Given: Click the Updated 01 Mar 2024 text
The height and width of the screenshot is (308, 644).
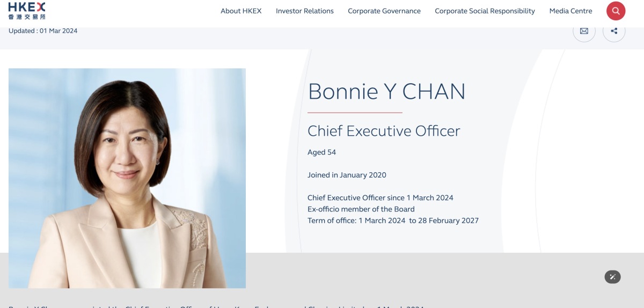Looking at the screenshot, I should point(43,31).
